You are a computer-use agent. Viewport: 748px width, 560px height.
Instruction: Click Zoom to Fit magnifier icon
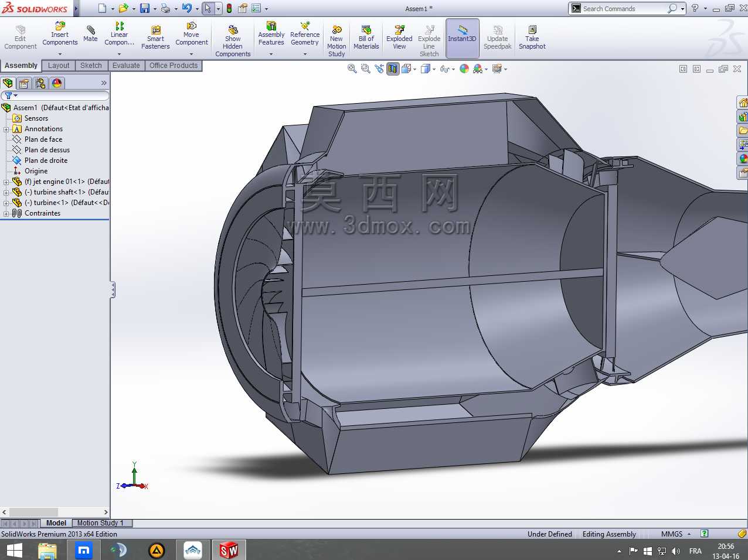pos(352,69)
